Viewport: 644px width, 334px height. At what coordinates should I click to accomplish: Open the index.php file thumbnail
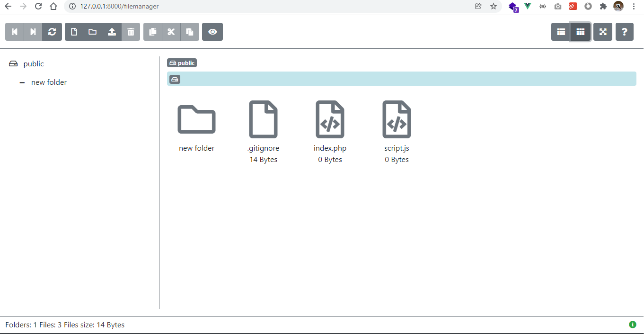pos(330,119)
